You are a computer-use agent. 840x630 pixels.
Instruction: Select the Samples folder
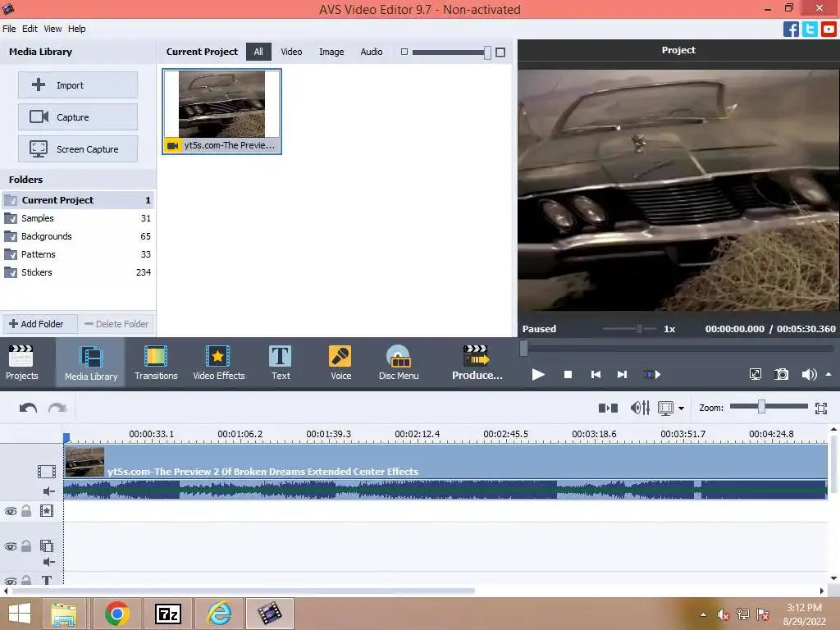tap(78, 218)
